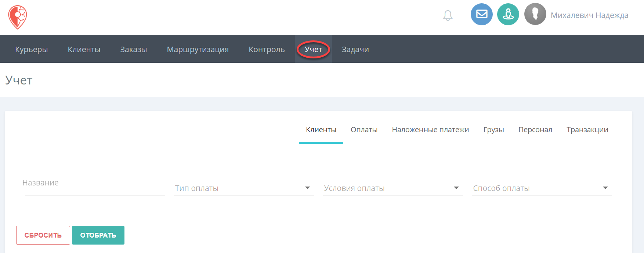
Task: Click the red map-pin logo
Action: (18, 17)
